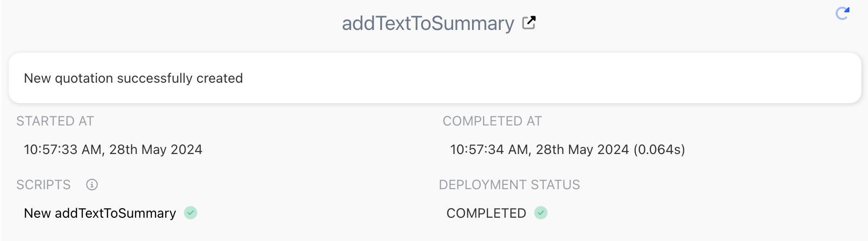The image size is (868, 241).
Task: Open addTextToSummary external link icon
Action: pos(529,23)
